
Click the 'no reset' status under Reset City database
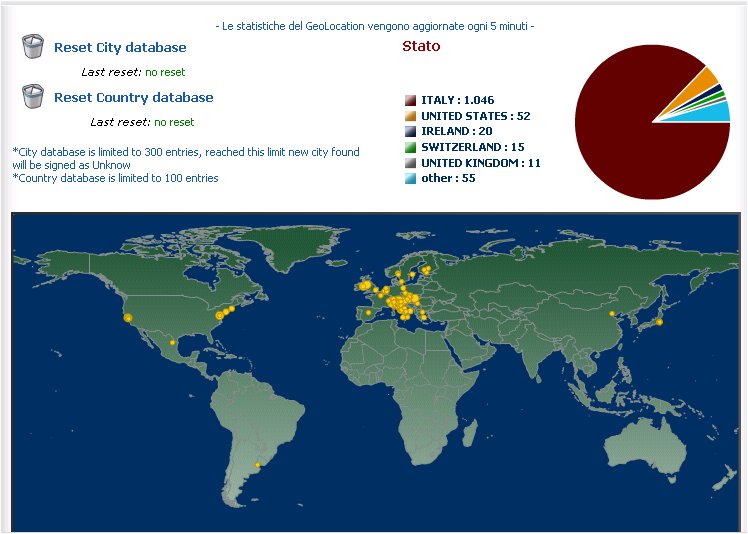pos(165,72)
